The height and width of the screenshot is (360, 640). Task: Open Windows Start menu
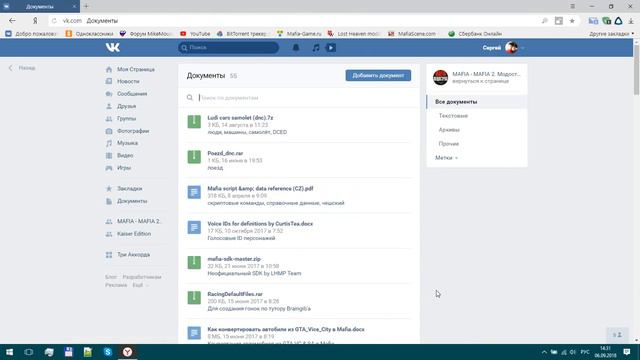click(x=9, y=352)
